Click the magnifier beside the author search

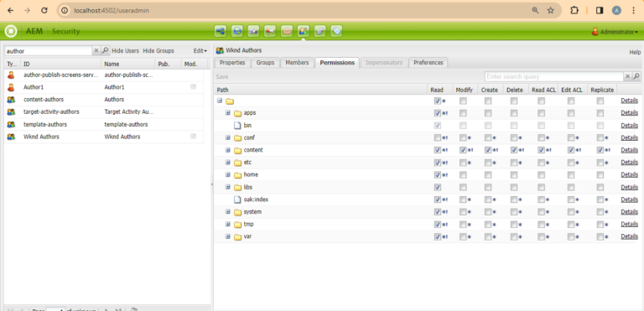point(105,50)
